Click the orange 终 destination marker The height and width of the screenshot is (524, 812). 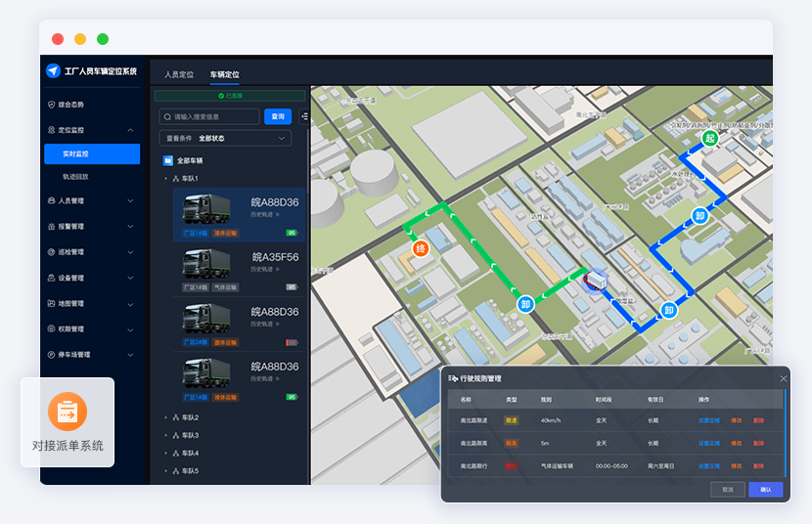pyautogui.click(x=421, y=248)
